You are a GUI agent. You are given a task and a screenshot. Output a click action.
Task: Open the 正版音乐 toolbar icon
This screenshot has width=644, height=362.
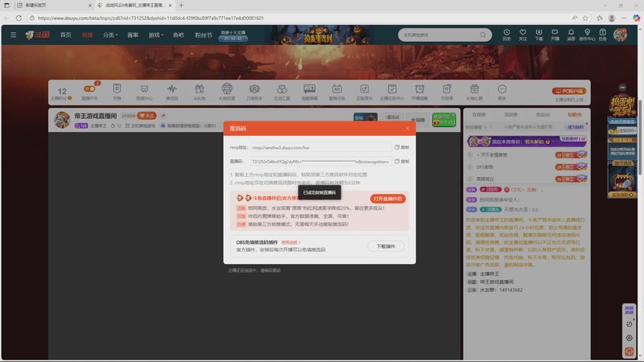(365, 92)
